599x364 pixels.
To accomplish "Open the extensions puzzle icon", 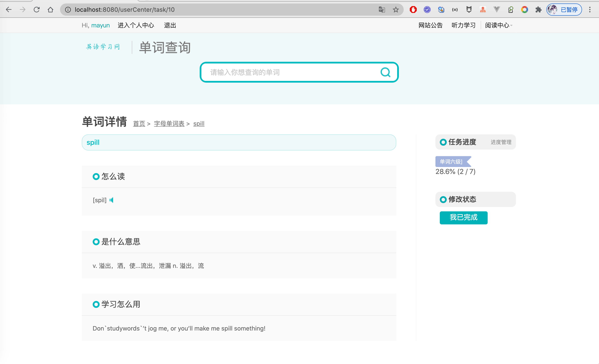I will click(539, 10).
